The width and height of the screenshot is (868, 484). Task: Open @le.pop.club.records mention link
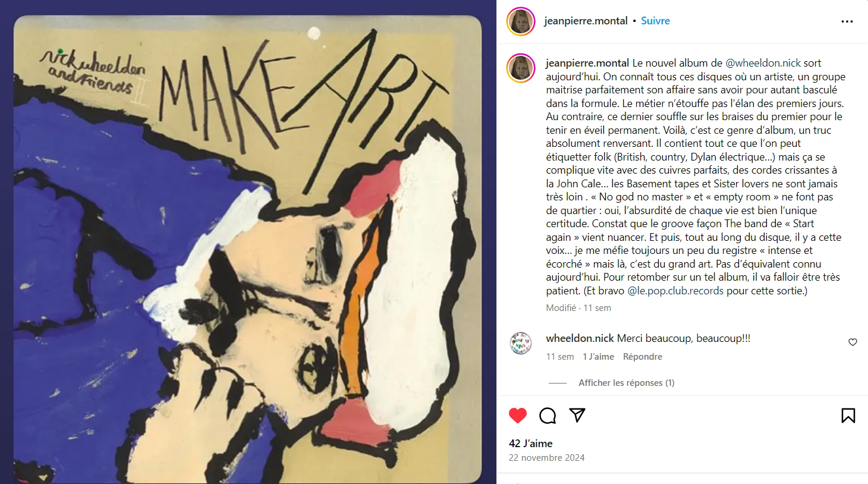coord(675,291)
